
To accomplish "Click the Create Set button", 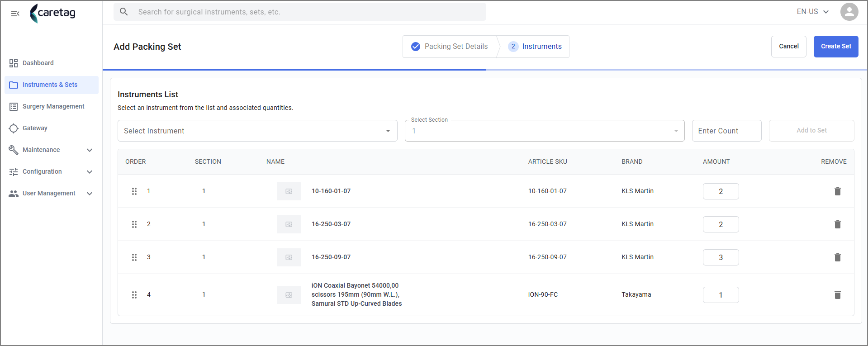I will click(x=836, y=47).
